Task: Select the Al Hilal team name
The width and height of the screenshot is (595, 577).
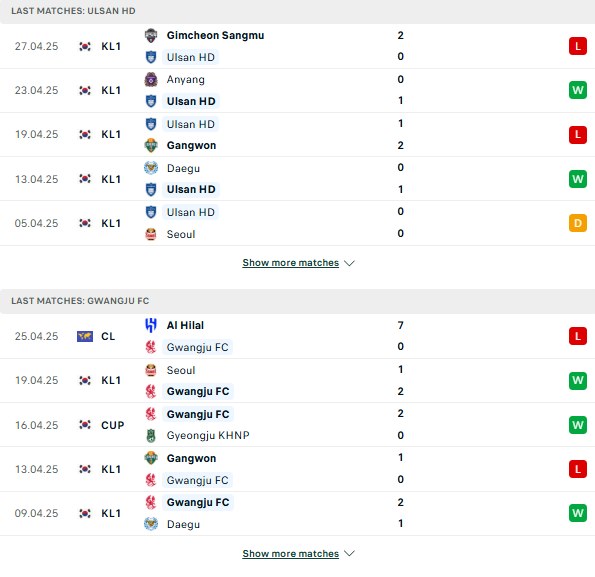Action: 185,325
